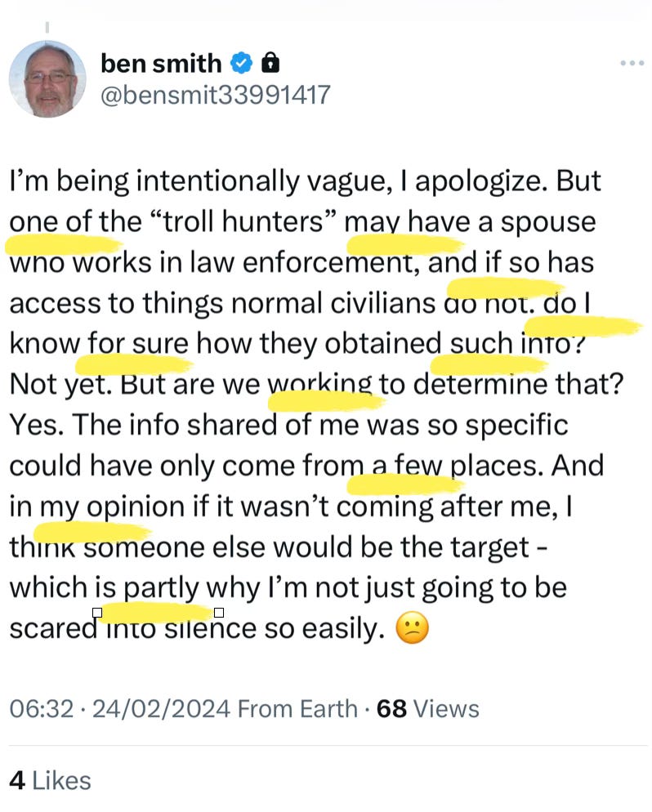Screen dimensions: 652x812
Task: Click the yellow highlight under "one of the"
Action: tap(64, 245)
